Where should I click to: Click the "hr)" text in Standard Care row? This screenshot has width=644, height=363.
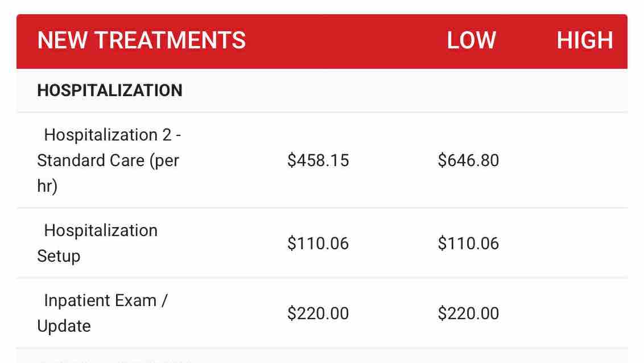47,187
